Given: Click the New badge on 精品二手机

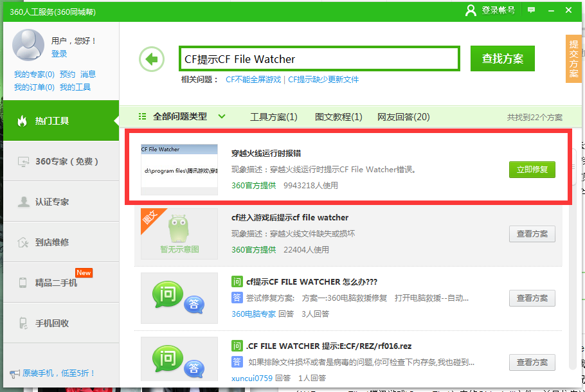Looking at the screenshot, I should 84,272.
